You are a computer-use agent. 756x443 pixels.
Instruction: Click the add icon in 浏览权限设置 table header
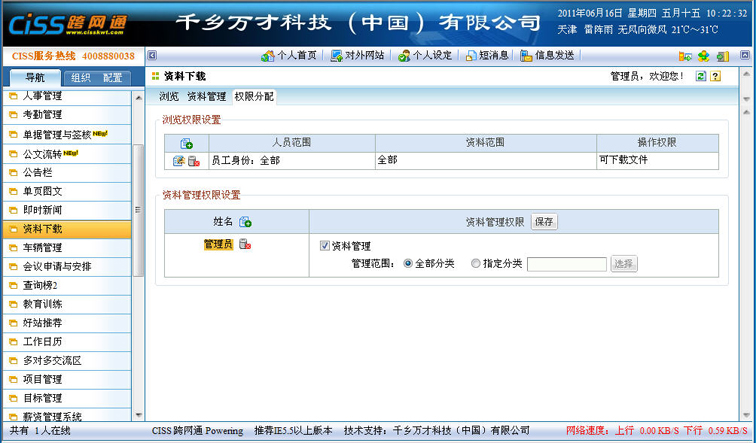(186, 144)
